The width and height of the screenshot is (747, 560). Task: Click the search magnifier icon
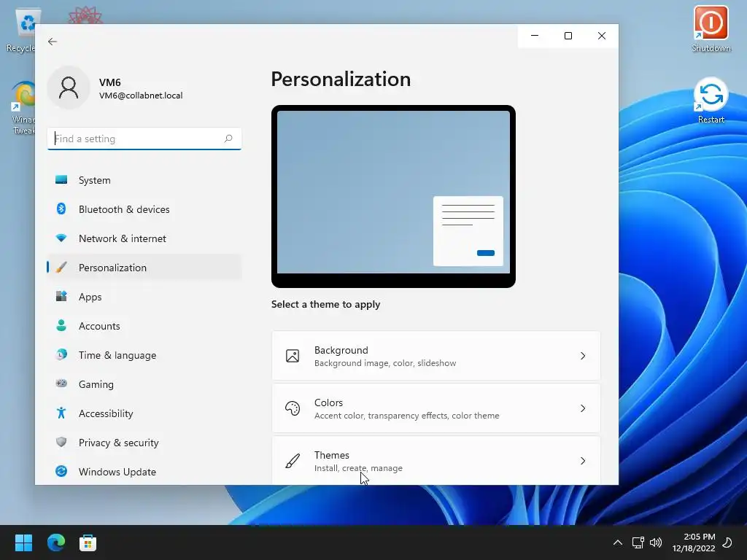(x=228, y=139)
